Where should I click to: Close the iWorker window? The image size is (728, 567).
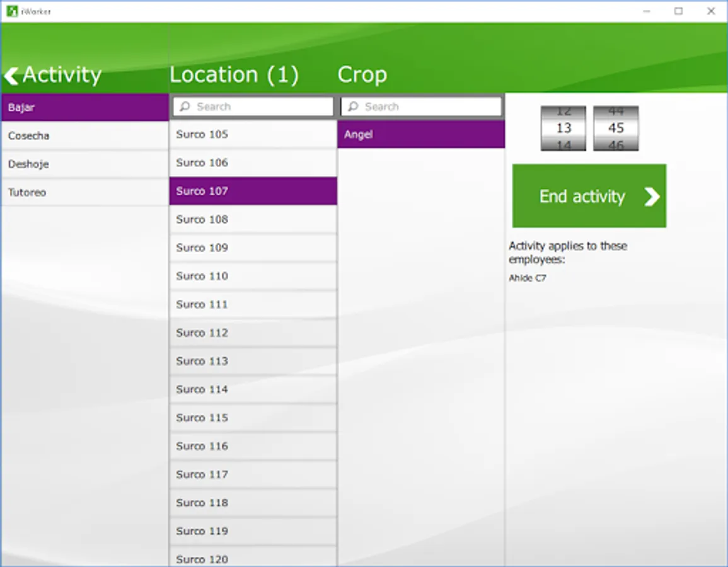tap(711, 11)
